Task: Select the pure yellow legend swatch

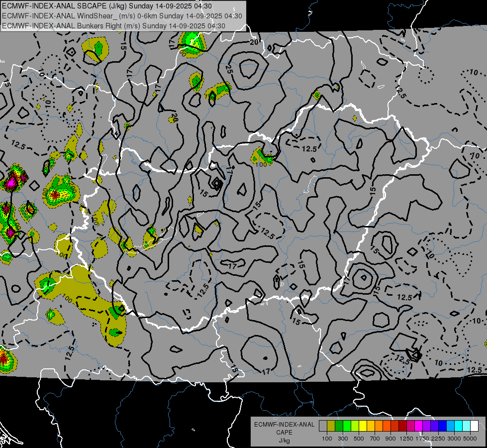Action: point(363,426)
